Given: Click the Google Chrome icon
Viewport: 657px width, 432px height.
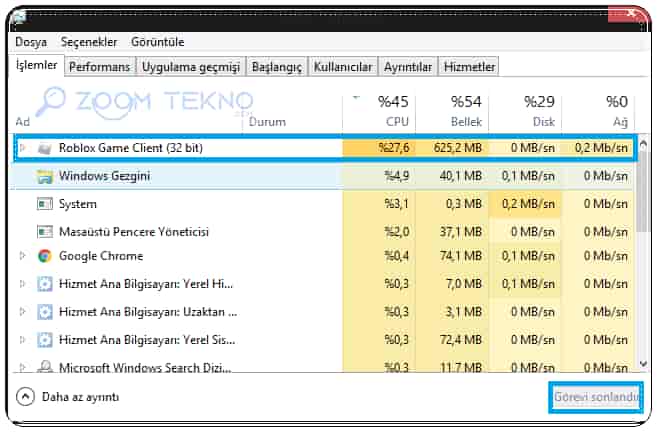Looking at the screenshot, I should coord(44,256).
